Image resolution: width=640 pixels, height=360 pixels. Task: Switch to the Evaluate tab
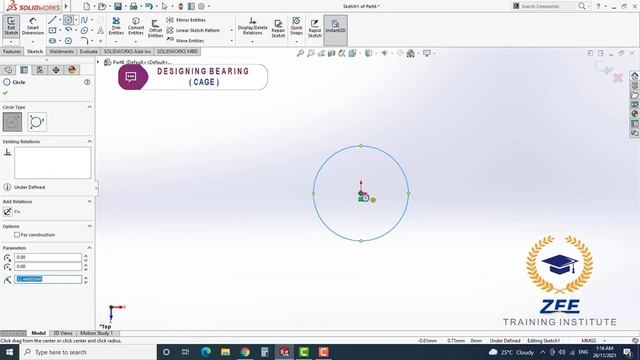89,51
